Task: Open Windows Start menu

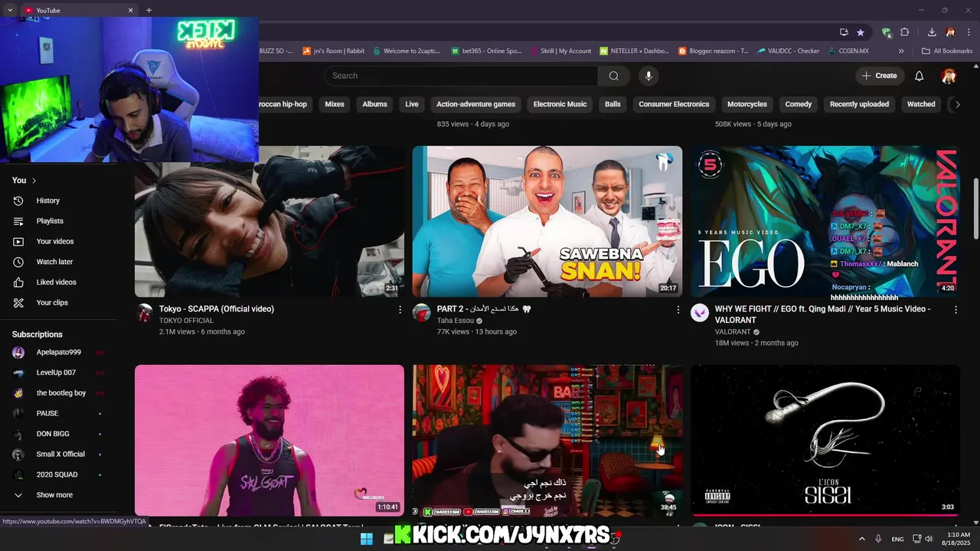Action: [x=367, y=539]
